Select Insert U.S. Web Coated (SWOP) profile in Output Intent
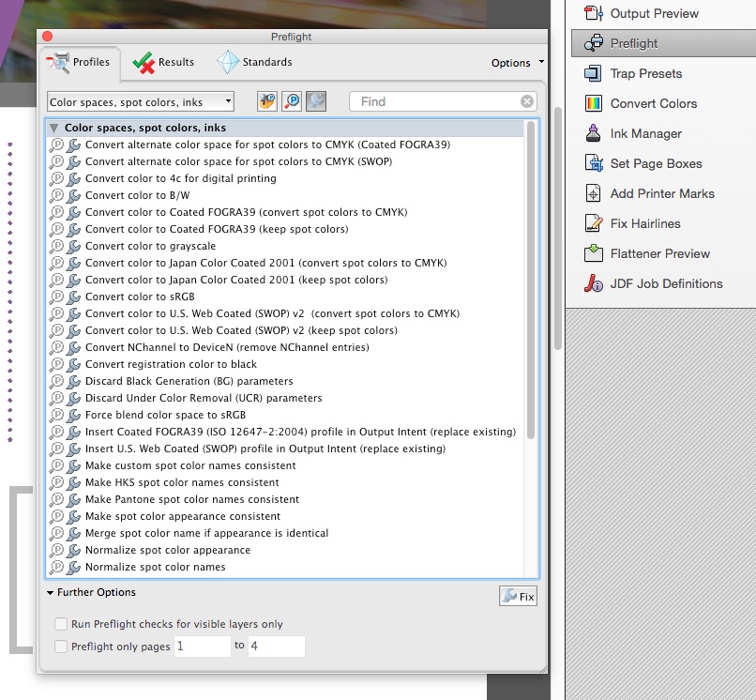Image resolution: width=756 pixels, height=700 pixels. point(265,449)
